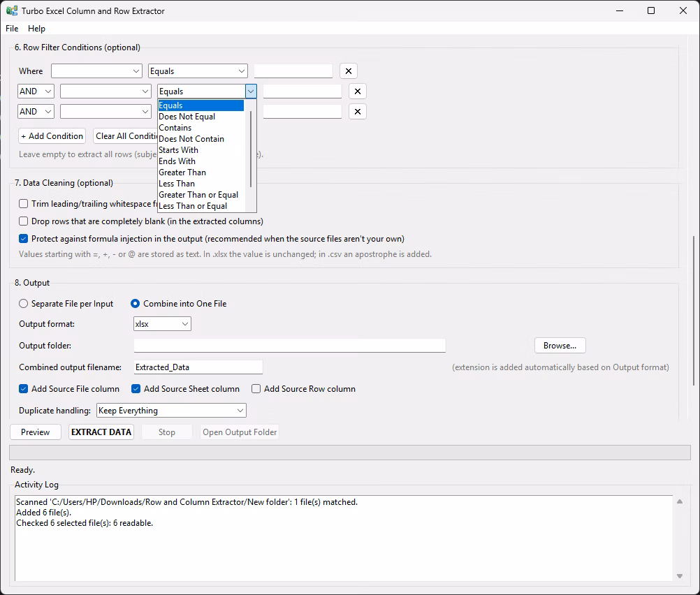Open the File menu
This screenshot has width=700, height=595.
coord(12,28)
